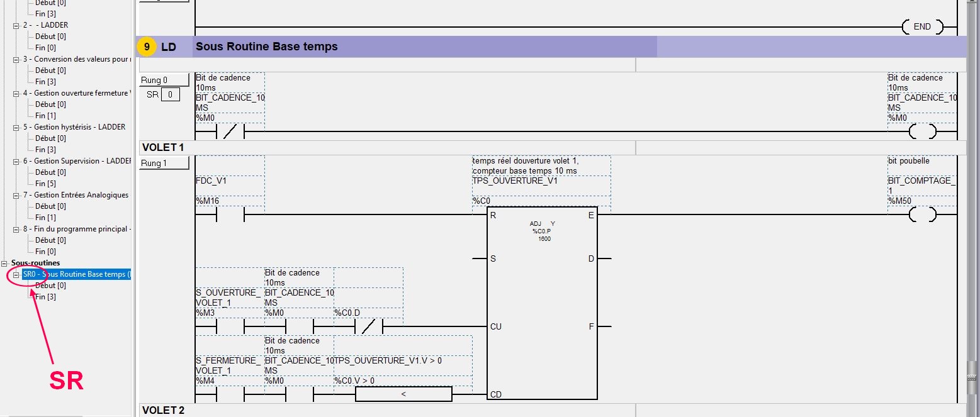The width and height of the screenshot is (980, 417).
Task: Click the normally closed %C0.D contact
Action: (368, 327)
